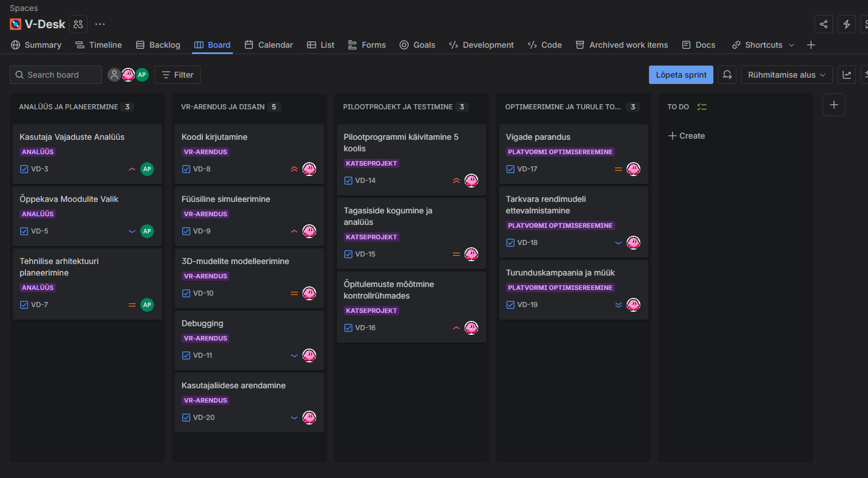The image size is (868, 478).
Task: Click the refresh icon beside Lõpeta sprint
Action: (x=727, y=75)
